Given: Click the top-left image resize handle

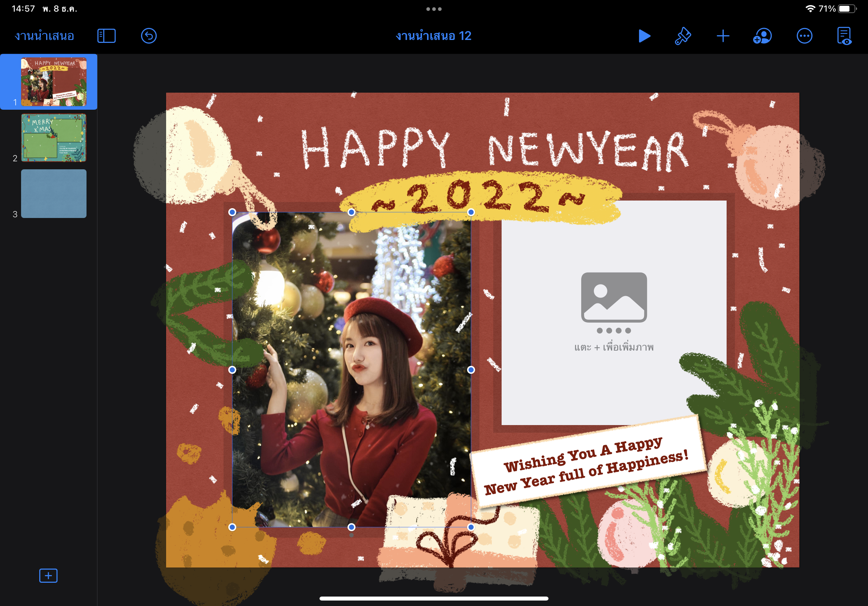Looking at the screenshot, I should 232,212.
